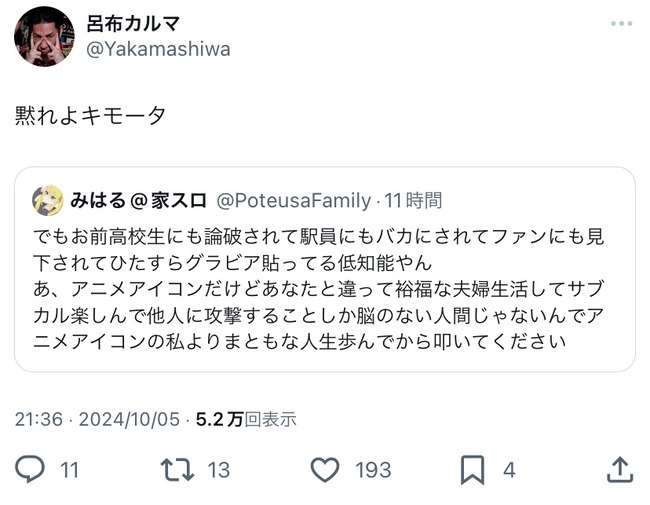Click the repost arrows icon
The image size is (650, 505).
177,469
